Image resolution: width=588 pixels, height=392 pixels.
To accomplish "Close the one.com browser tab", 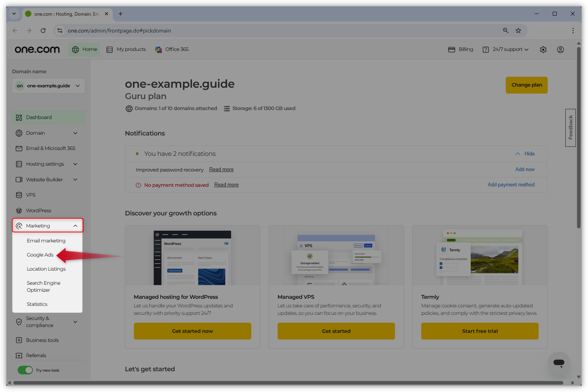I will tap(106, 14).
